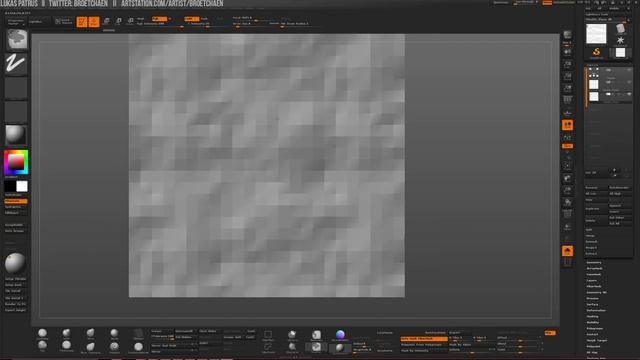Open the Remesh section in SubTool
Viewport: 640px width, 360px height.
(591, 242)
